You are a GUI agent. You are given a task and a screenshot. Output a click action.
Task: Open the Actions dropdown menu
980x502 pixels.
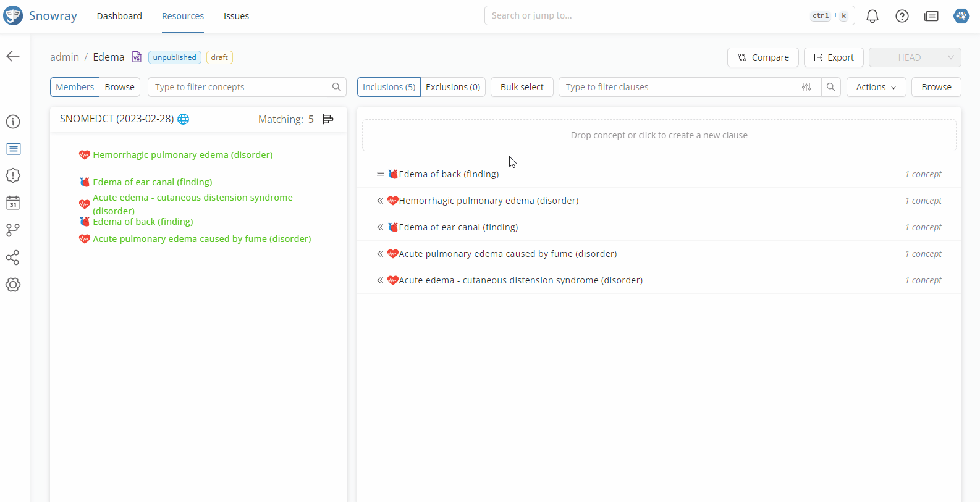pyautogui.click(x=876, y=87)
